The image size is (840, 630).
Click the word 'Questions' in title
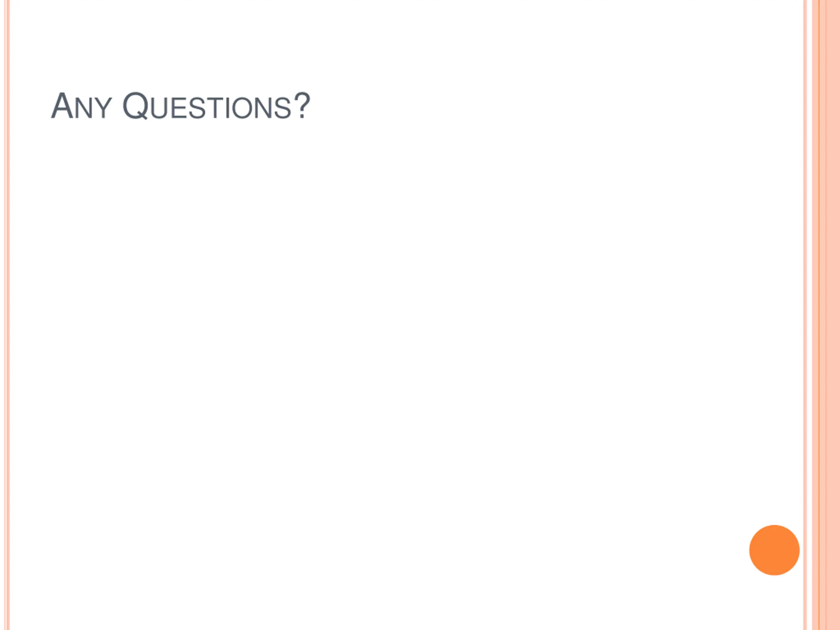pos(207,106)
